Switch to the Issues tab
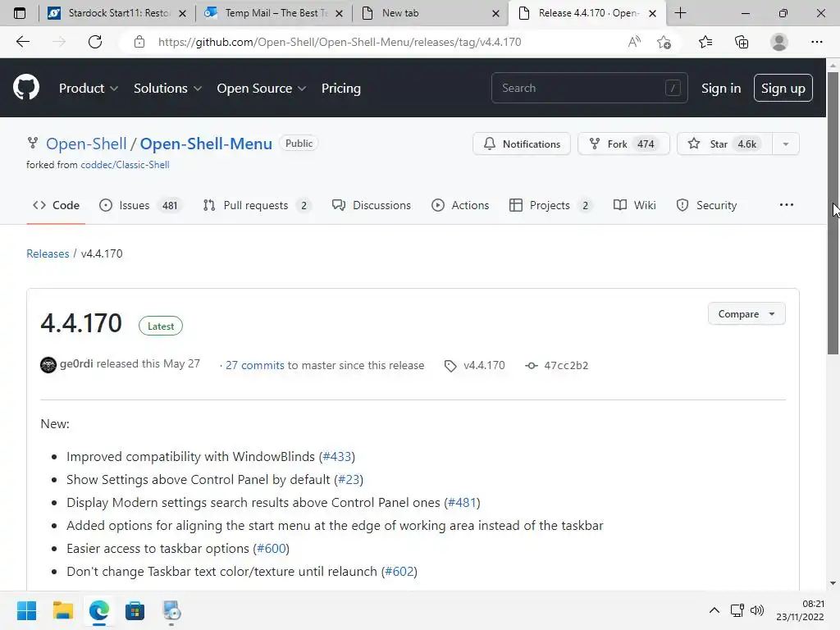Viewport: 840px width, 630px height. pos(140,205)
